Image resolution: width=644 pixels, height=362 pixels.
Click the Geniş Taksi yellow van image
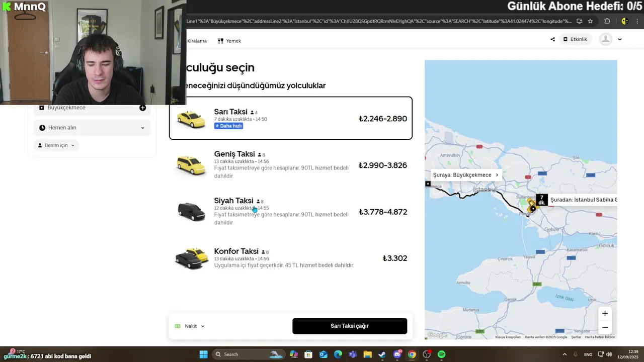[x=191, y=165]
